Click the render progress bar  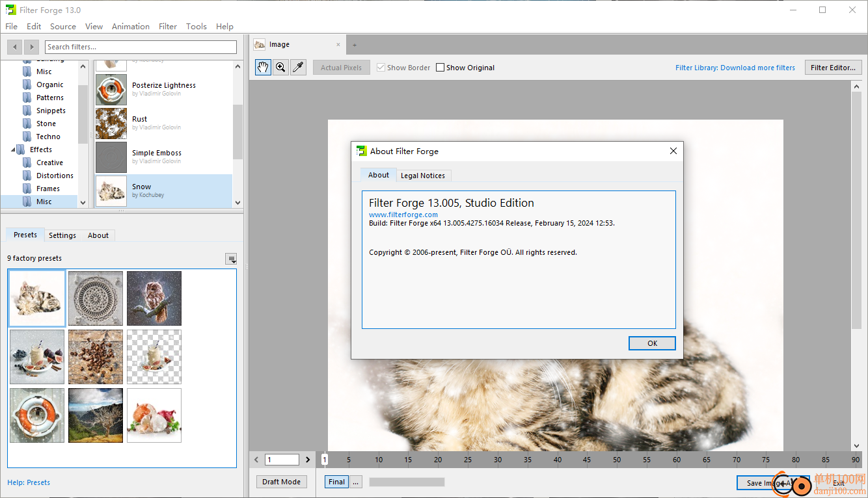click(x=407, y=482)
